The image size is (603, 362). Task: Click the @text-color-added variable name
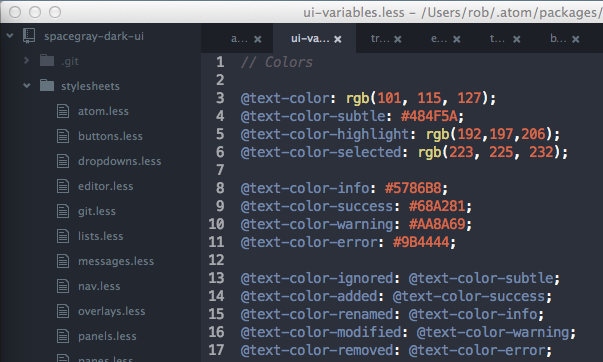[309, 296]
